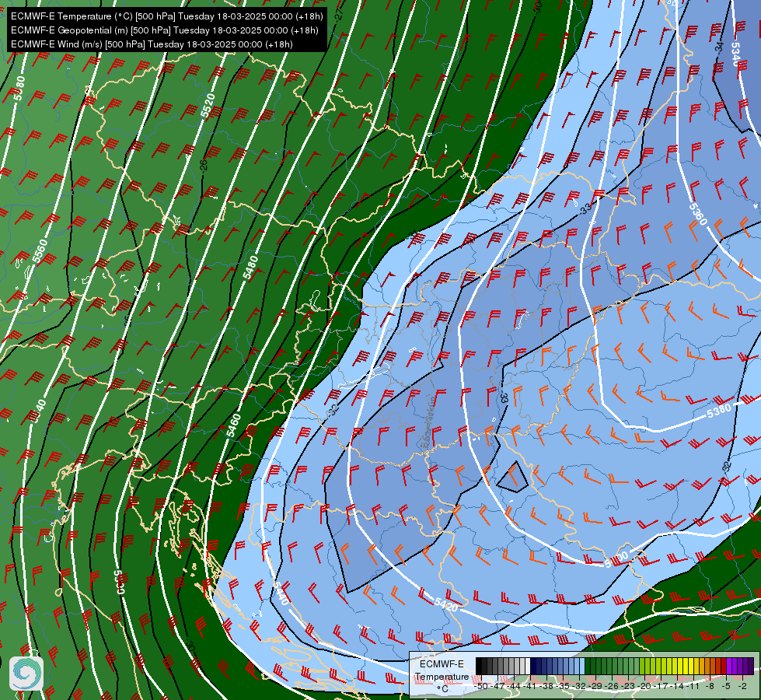Click the bright purple -5 legend swatch
The image size is (761, 700).
click(729, 666)
